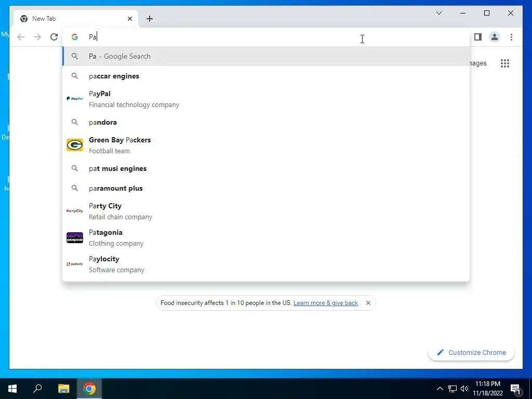Click the Green Bay Packers logo

tap(75, 145)
